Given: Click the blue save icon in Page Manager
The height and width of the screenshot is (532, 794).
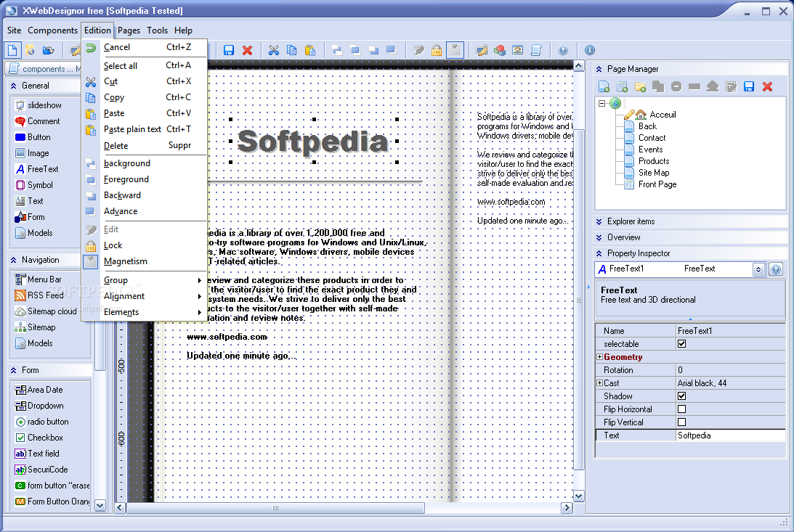Looking at the screenshot, I should tap(749, 86).
